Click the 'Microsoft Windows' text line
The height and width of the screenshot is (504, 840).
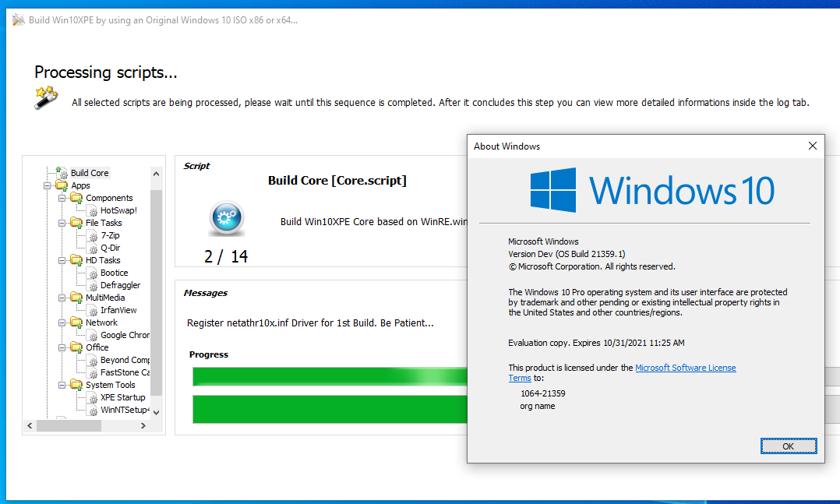(543, 241)
